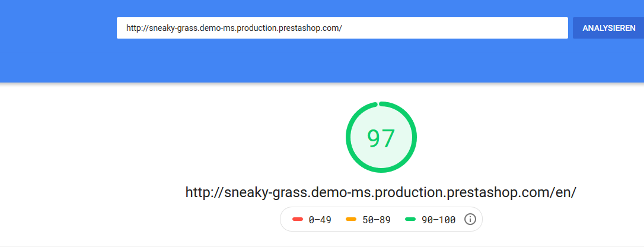The image size is (644, 247).
Task: Click the green circular score gauge ring
Action: click(349, 138)
